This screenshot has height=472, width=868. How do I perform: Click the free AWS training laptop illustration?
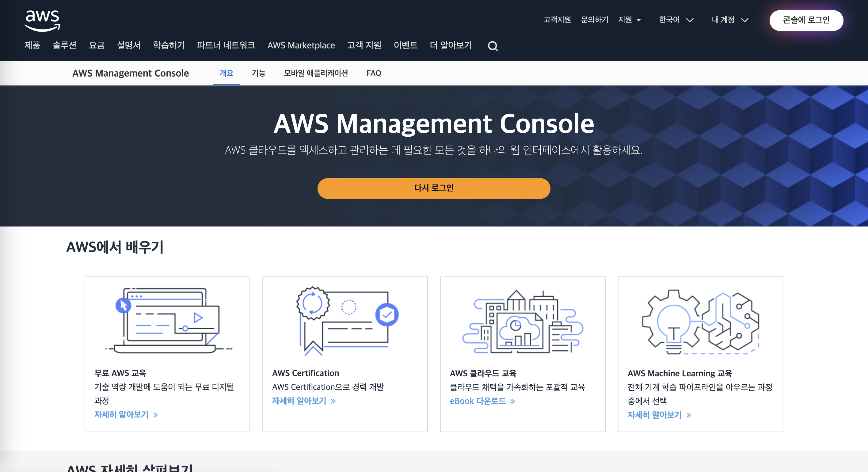167,320
